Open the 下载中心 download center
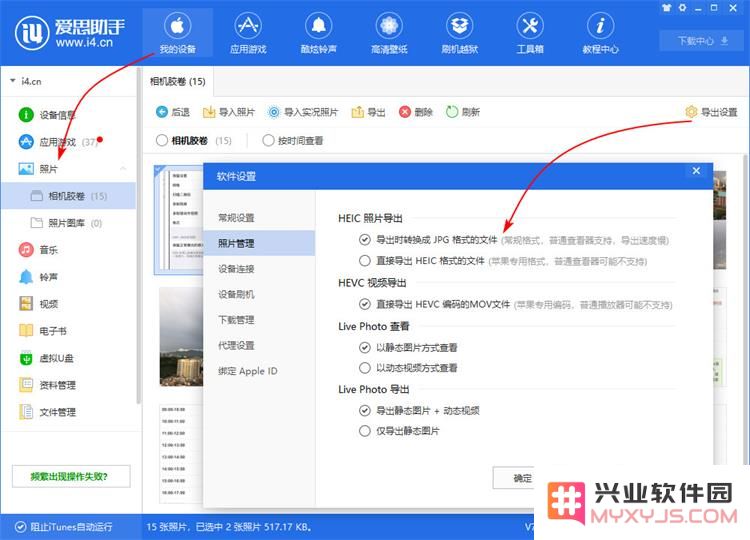 pyautogui.click(x=702, y=41)
